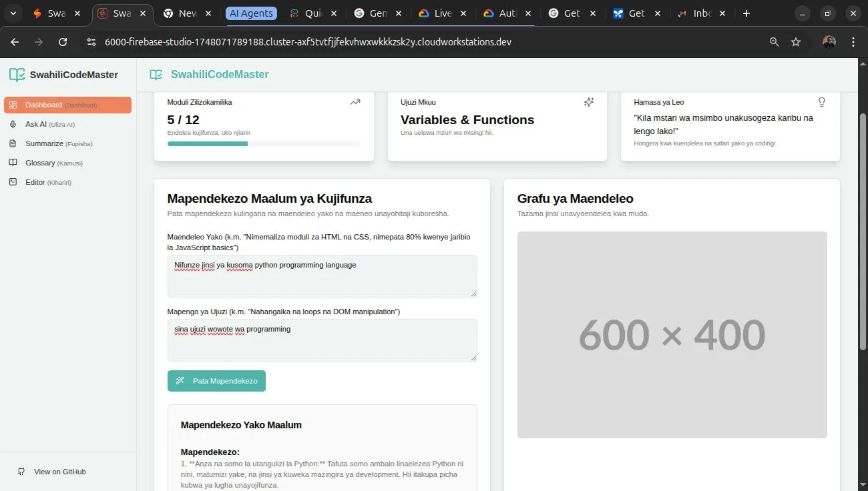Screen dimensions: 868x491
Task: Go forward with the browser forward arrow
Action: tap(39, 42)
